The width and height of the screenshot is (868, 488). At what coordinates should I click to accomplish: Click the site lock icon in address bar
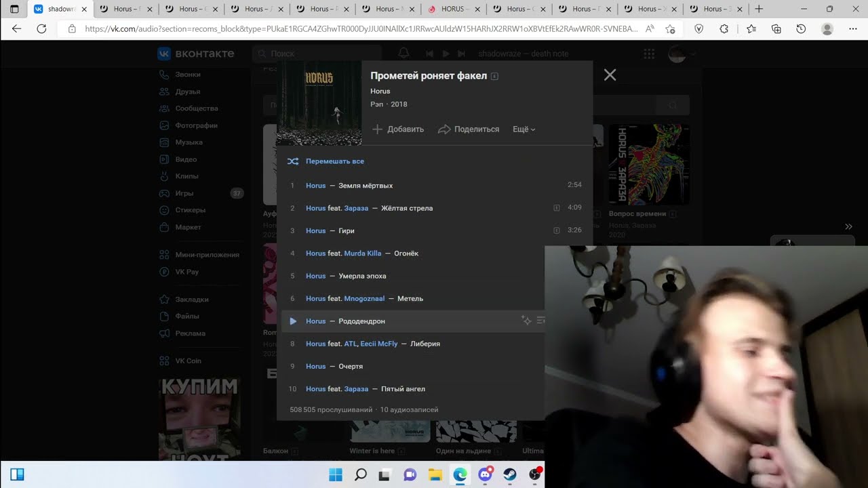click(71, 29)
